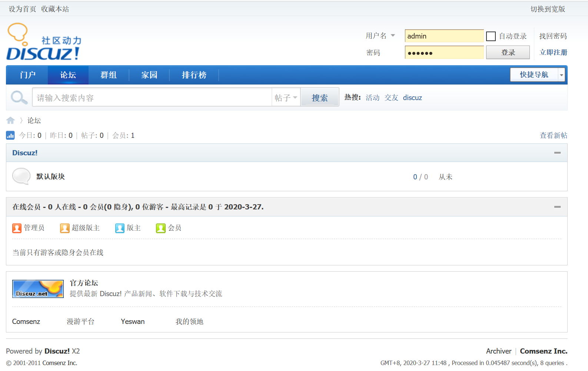Click the 默认版块 speech bubble icon
588x371 pixels.
pos(21,176)
